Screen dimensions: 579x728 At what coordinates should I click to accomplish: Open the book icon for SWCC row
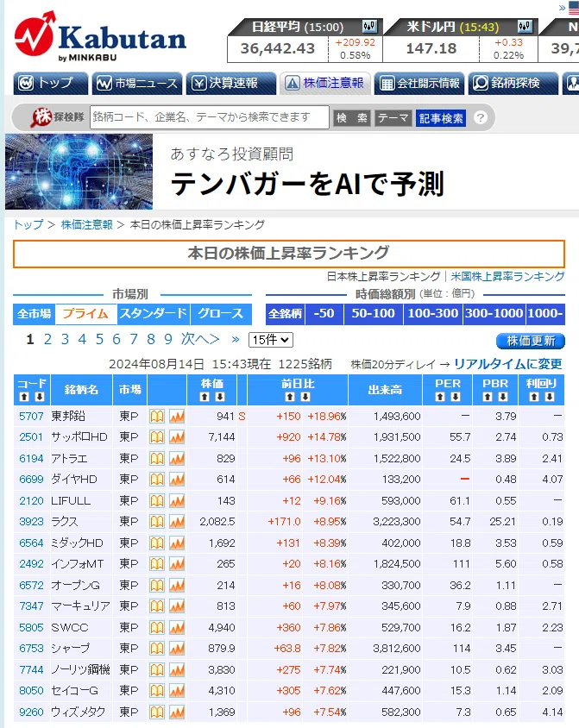coord(157,627)
